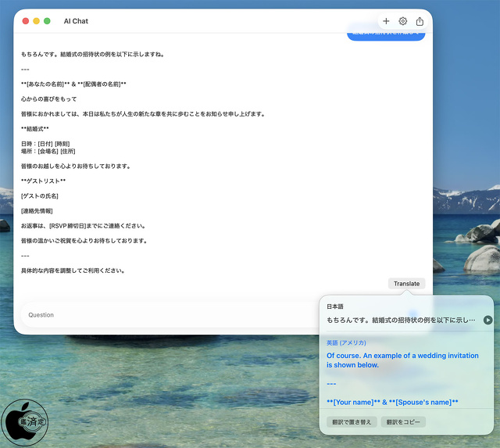Close the AI Chat window
Screen dimensions: 500x448
pyautogui.click(x=26, y=21)
